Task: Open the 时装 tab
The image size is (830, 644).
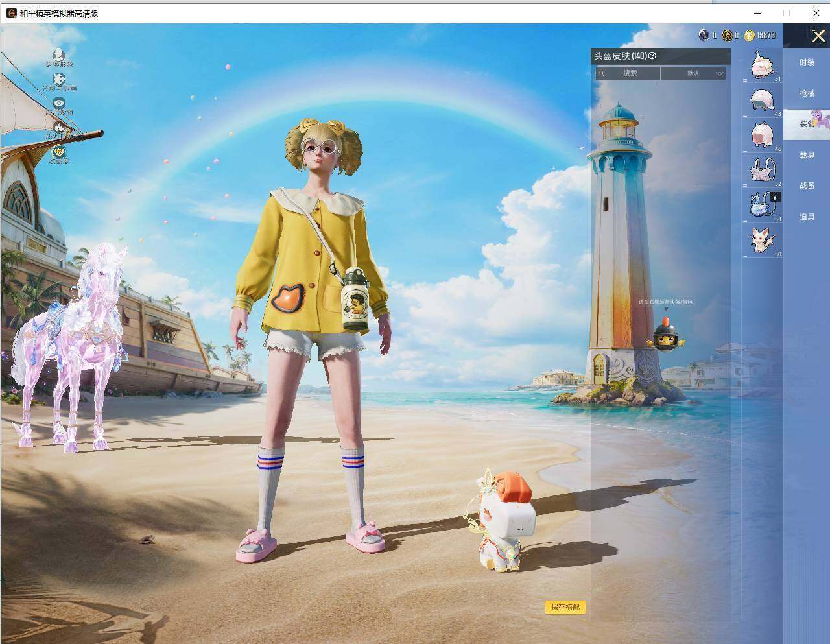Action: click(x=807, y=62)
